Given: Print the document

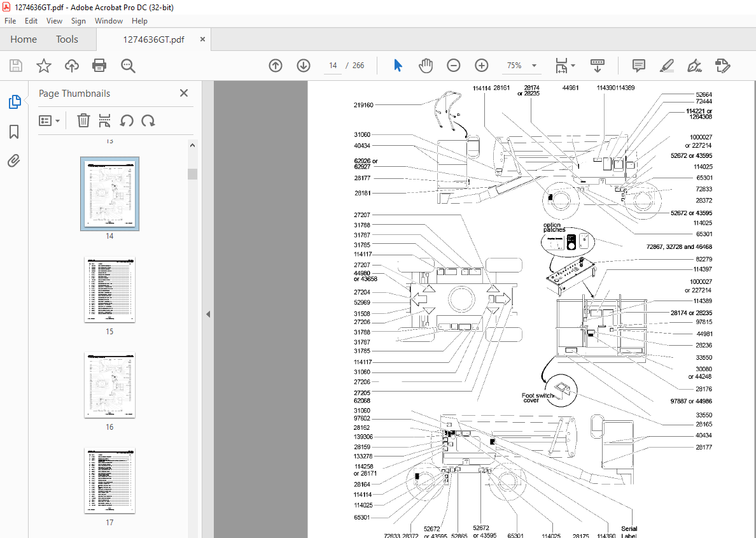Looking at the screenshot, I should (x=99, y=66).
